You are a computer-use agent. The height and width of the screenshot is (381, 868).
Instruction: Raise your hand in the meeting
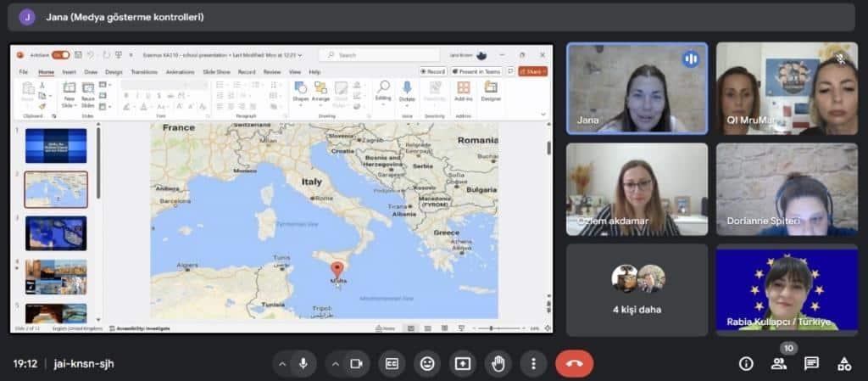pyautogui.click(x=498, y=363)
